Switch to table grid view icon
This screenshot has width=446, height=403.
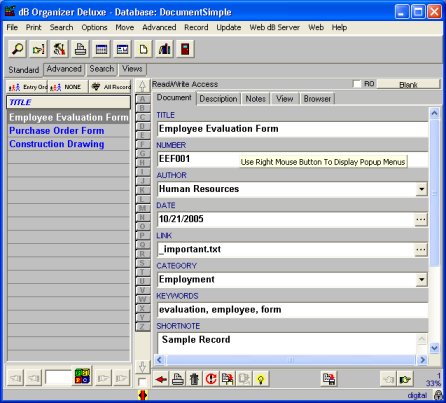(x=101, y=49)
